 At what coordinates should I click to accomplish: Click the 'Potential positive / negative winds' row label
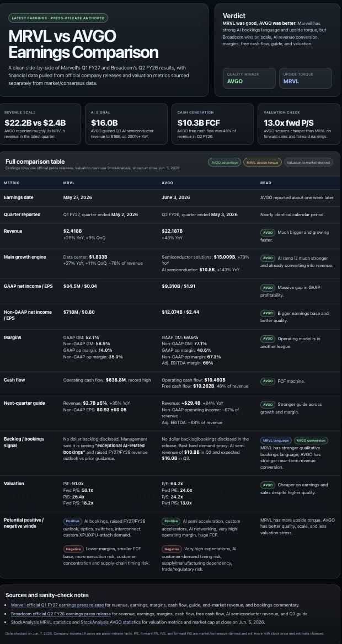(24, 523)
